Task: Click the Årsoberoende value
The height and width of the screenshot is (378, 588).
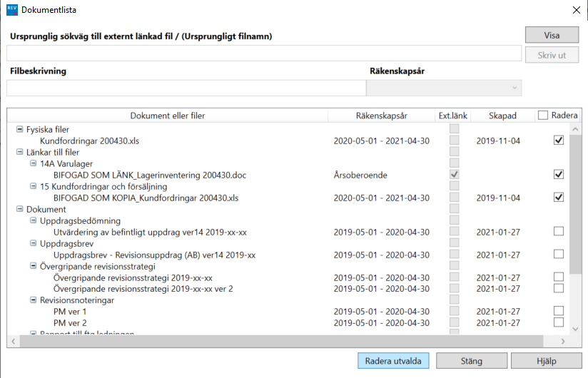Action: pos(360,175)
